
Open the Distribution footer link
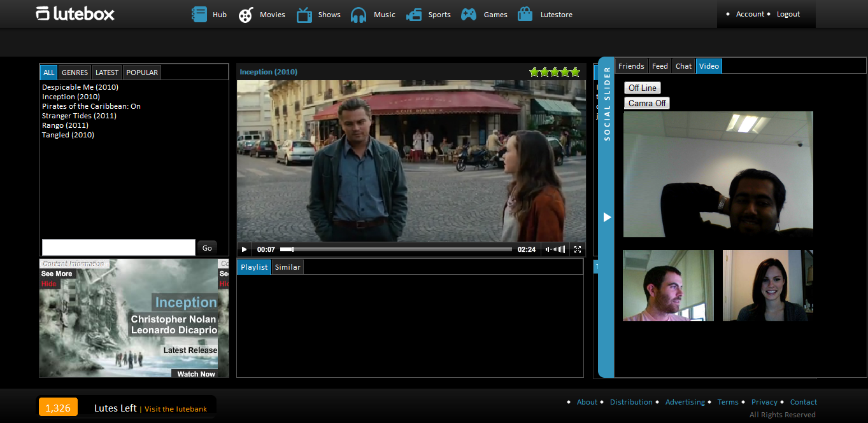point(631,402)
